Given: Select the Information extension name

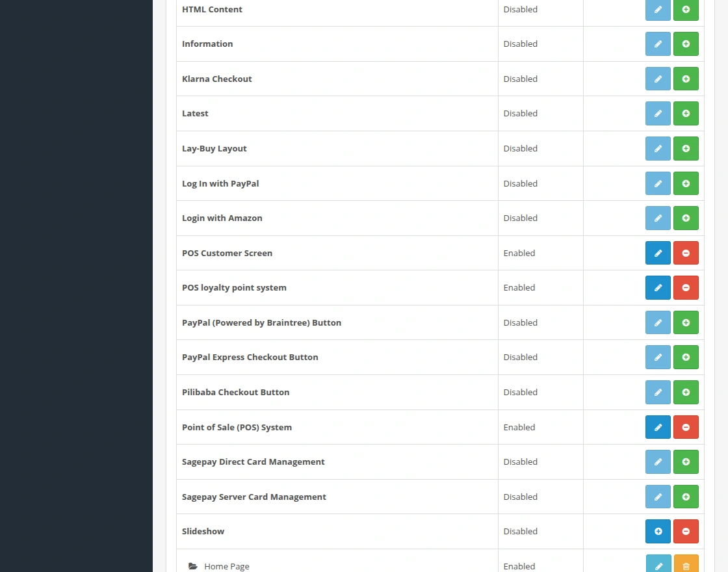Looking at the screenshot, I should (x=207, y=44).
